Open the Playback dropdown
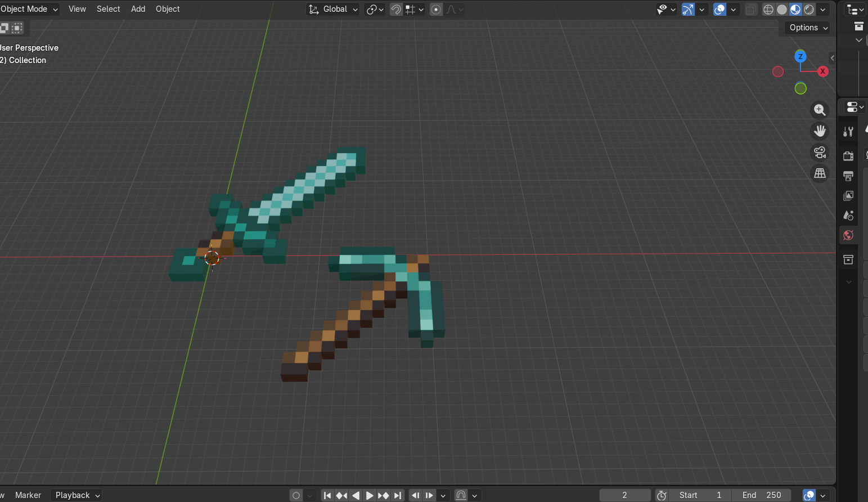 tap(76, 495)
